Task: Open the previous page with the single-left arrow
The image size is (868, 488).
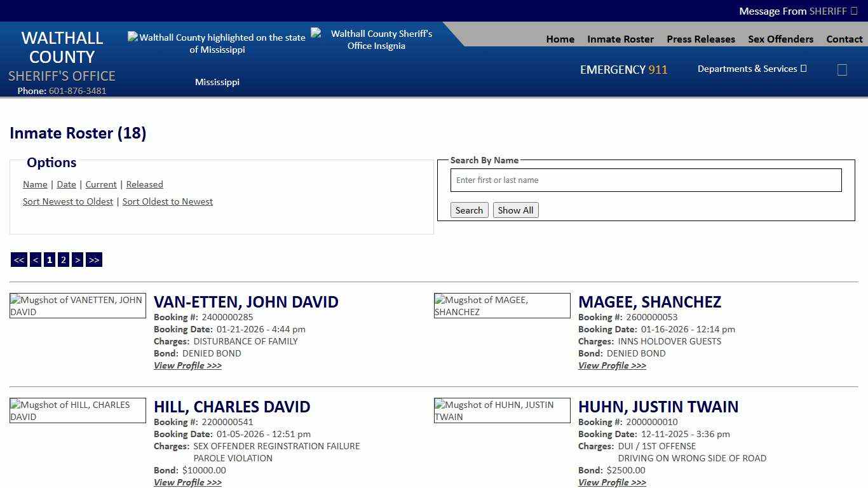Action: (x=35, y=259)
